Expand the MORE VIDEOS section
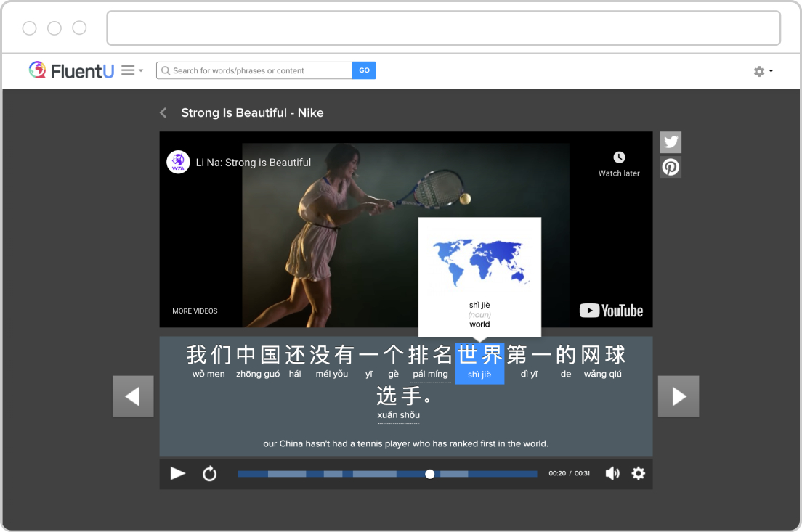This screenshot has width=802, height=532. click(x=195, y=311)
